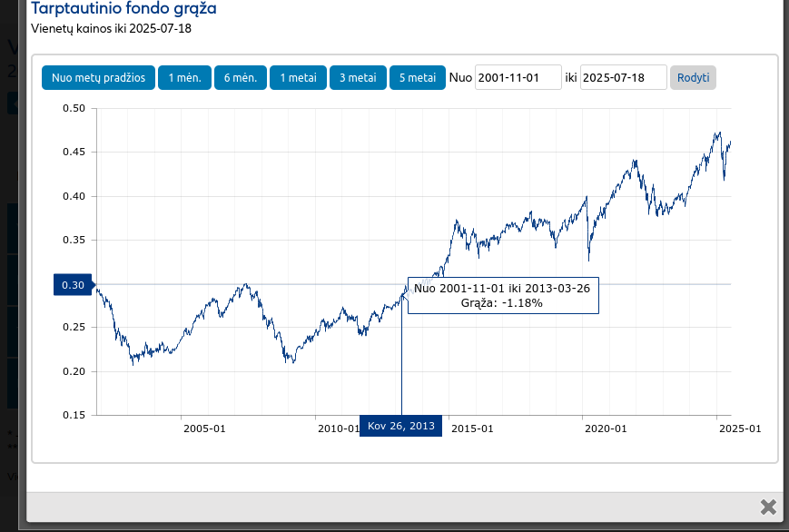
Task: Focus the Nuo start date field
Action: pos(518,77)
